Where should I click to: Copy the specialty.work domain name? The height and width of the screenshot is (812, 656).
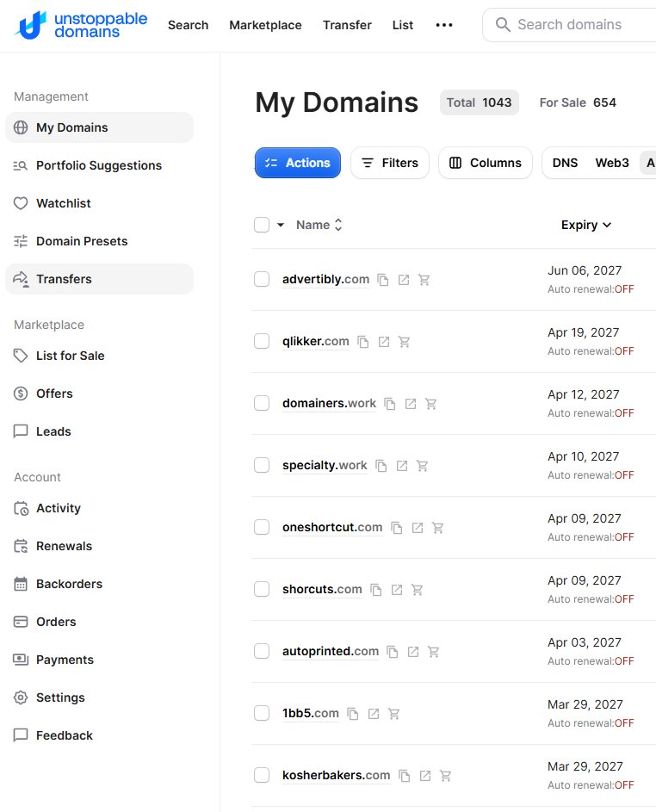(x=381, y=466)
